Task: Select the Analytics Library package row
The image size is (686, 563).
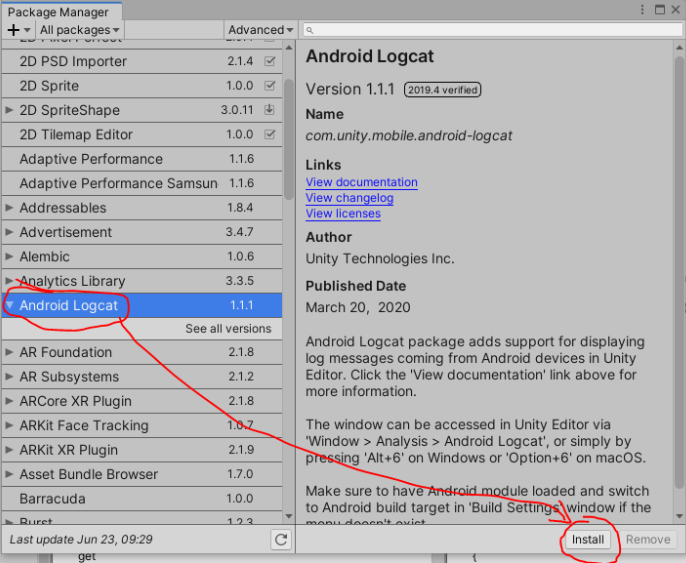Action: click(x=142, y=281)
